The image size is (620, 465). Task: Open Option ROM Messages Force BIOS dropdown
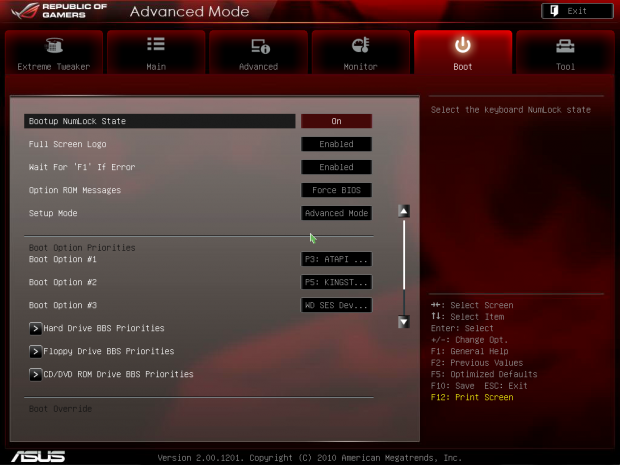[x=336, y=190]
